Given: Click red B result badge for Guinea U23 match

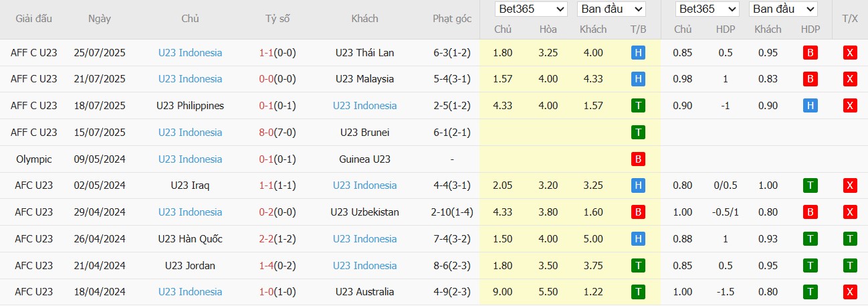Looking at the screenshot, I should [638, 159].
